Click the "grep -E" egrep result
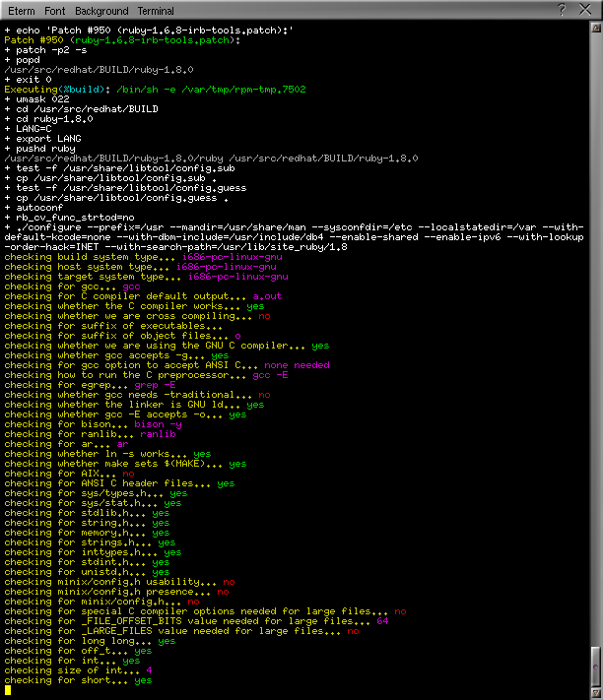603x700 pixels. (155, 384)
